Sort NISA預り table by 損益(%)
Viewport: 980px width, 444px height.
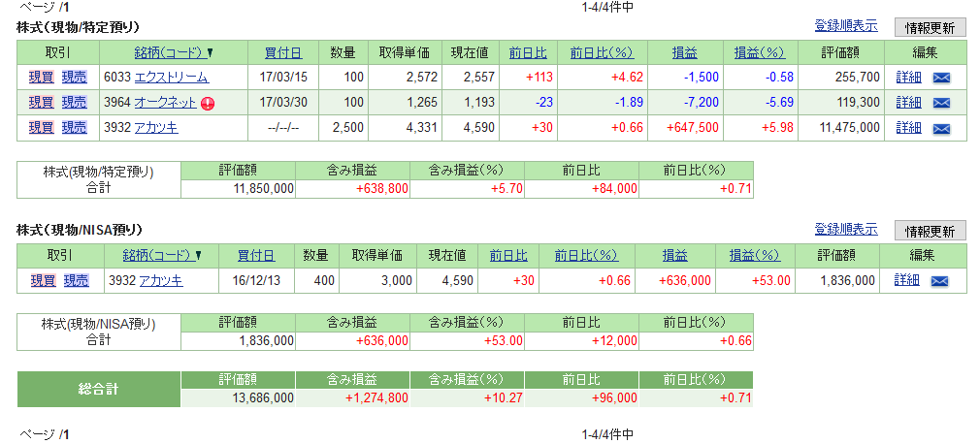(754, 255)
